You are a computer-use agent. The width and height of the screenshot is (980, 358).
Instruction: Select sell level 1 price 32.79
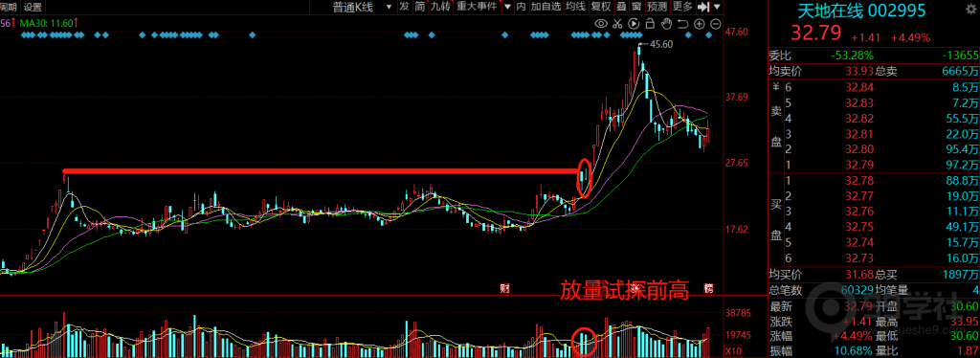tap(858, 165)
